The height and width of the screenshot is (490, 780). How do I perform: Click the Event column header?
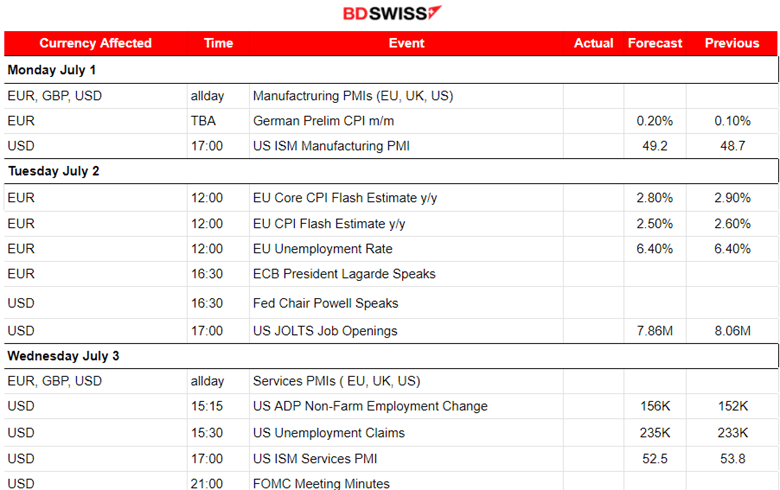406,43
